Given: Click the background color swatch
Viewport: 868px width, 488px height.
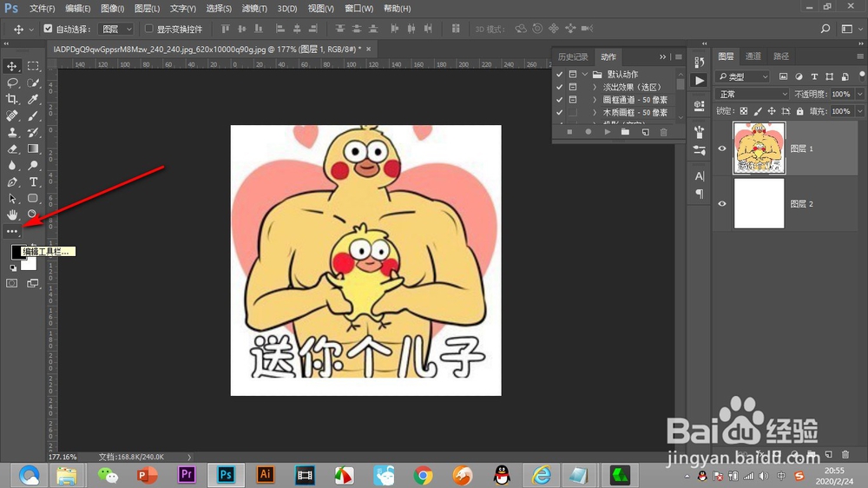Looking at the screenshot, I should coord(30,264).
